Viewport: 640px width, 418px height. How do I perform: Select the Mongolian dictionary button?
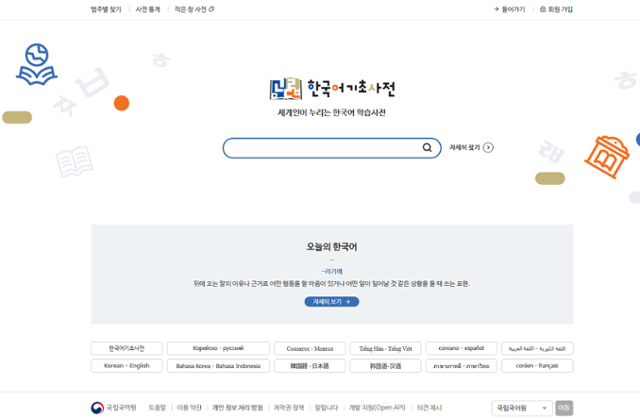pos(310,348)
